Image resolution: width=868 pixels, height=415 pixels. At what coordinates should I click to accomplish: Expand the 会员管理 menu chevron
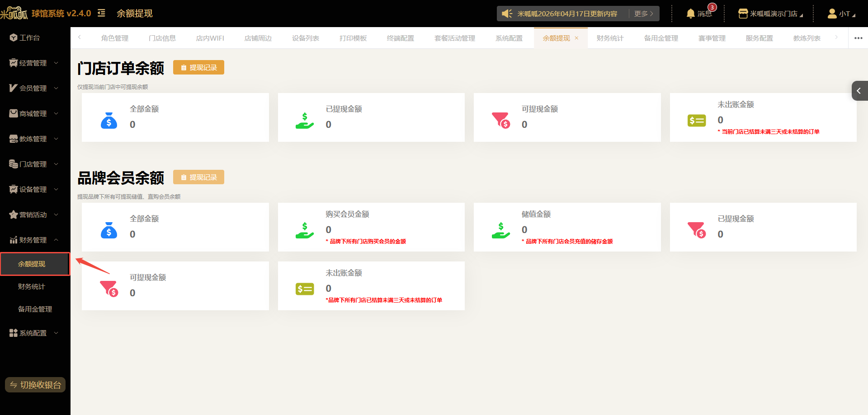coord(56,88)
